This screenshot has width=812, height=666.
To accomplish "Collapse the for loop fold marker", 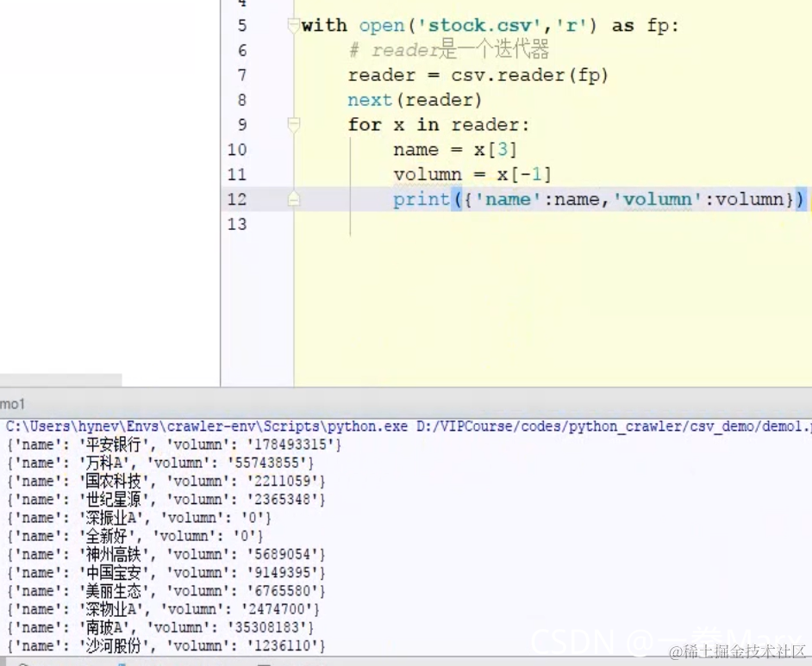I will point(294,125).
